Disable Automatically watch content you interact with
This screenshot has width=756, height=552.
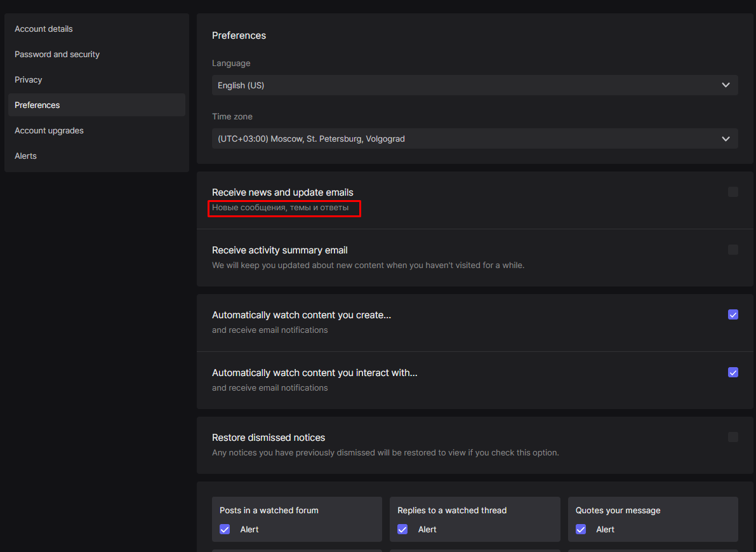(x=733, y=372)
